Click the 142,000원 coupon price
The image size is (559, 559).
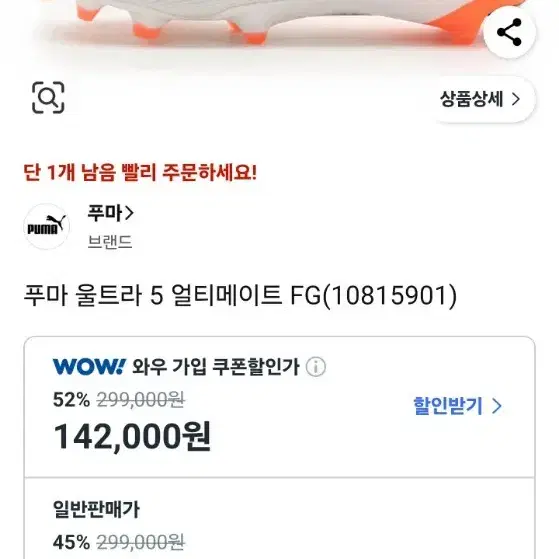132,436
